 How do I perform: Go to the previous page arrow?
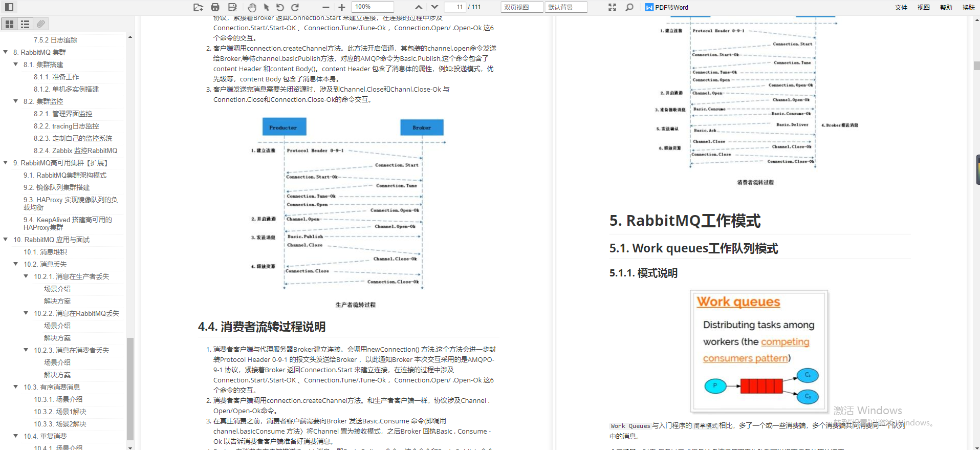419,7
